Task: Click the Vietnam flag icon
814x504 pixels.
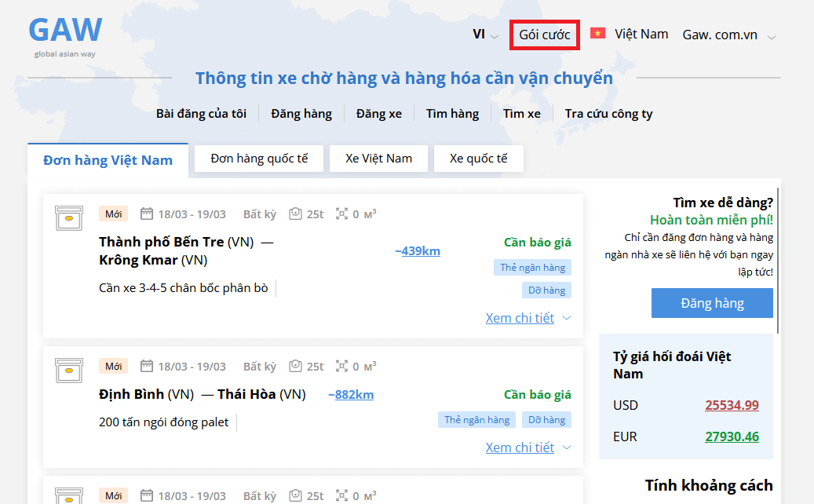Action: (x=598, y=34)
